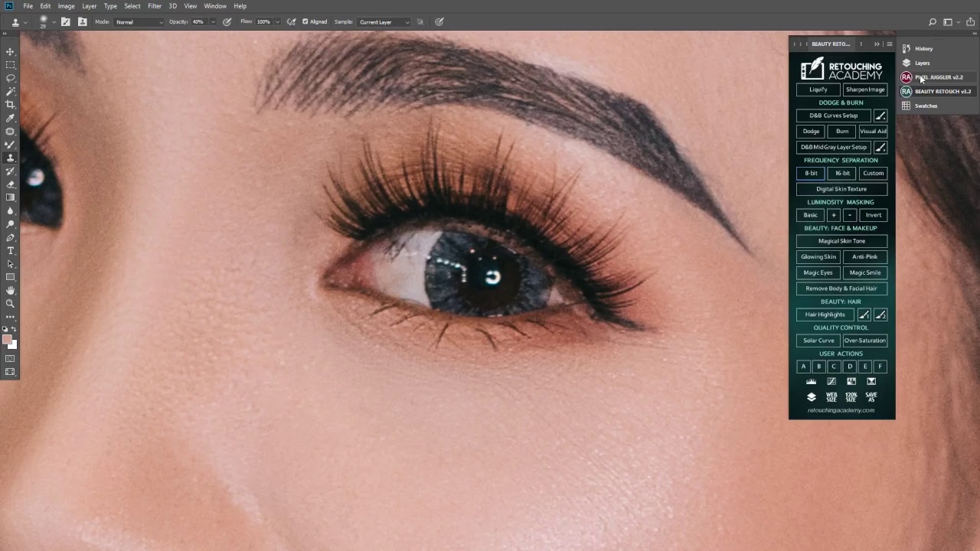Open the Filter menu

point(155,6)
